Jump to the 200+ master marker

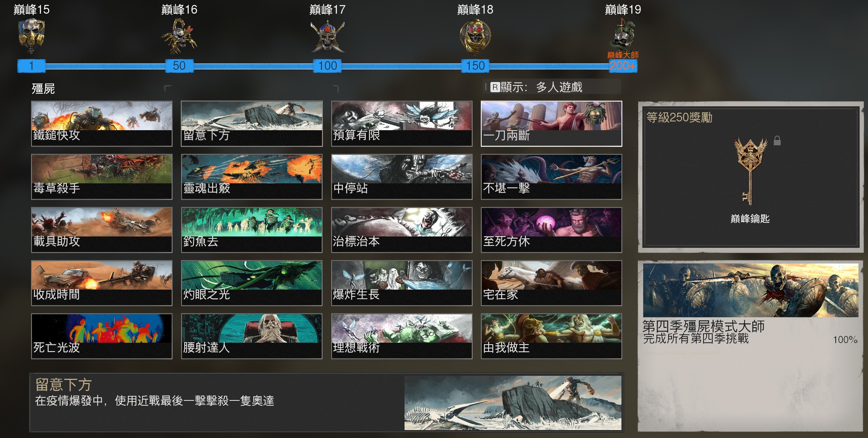(x=623, y=66)
